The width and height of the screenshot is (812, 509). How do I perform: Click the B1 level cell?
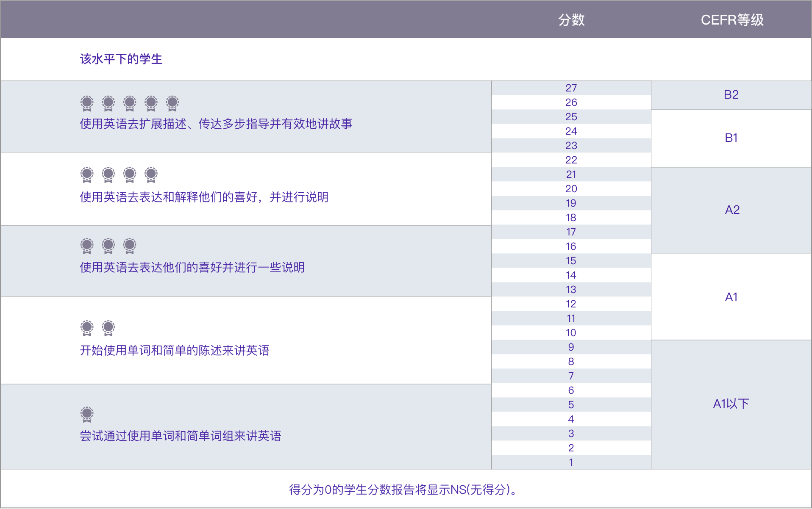(731, 138)
